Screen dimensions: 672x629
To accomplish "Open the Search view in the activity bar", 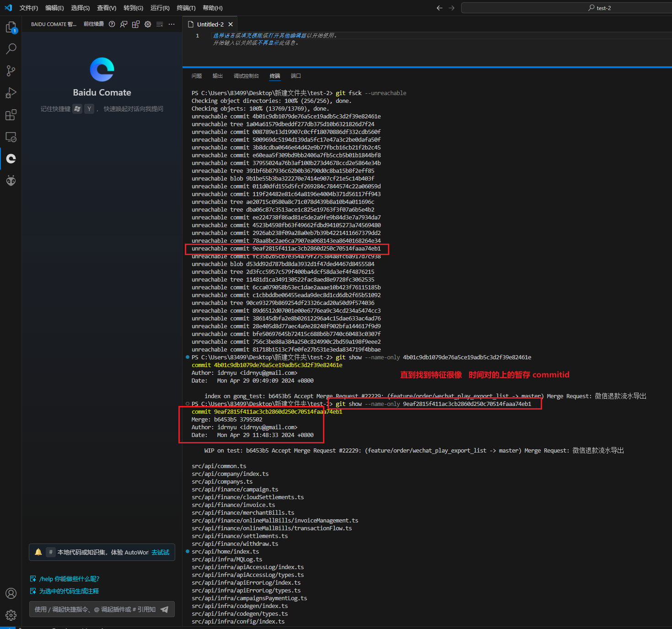I will pyautogui.click(x=11, y=48).
